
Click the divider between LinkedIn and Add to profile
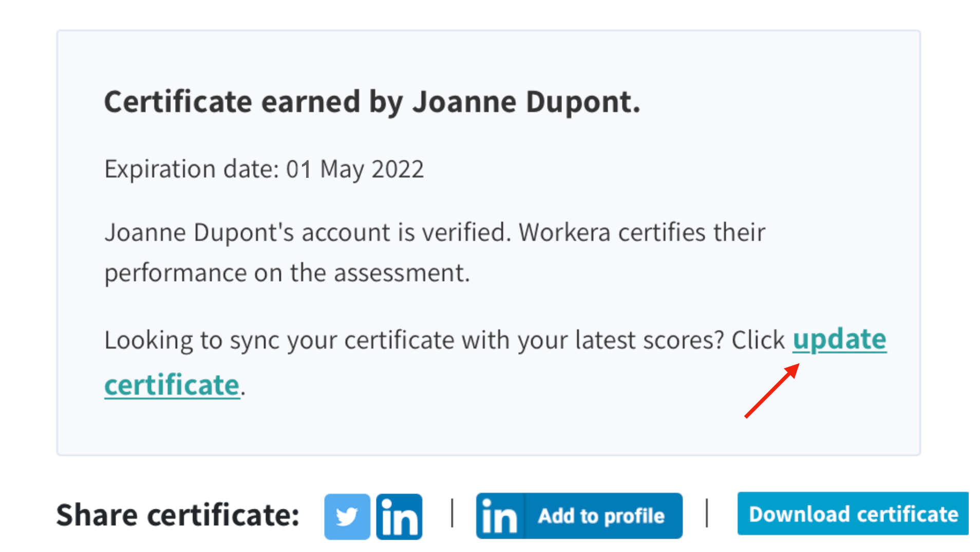coord(451,514)
